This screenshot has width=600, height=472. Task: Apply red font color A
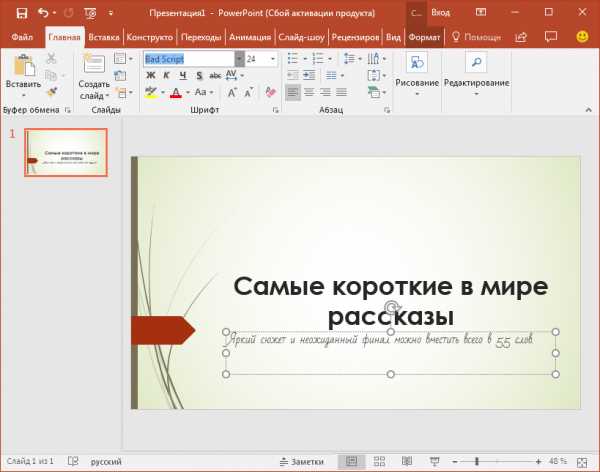coord(176,92)
